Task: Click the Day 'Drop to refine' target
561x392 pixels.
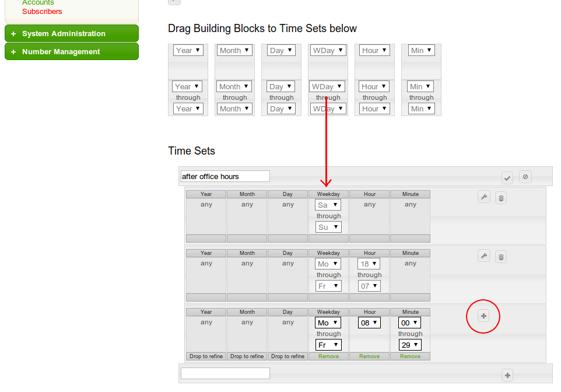Action: coord(287,356)
